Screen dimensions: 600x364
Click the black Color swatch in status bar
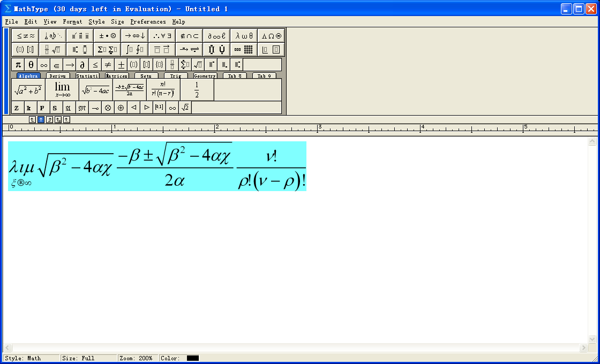click(193, 358)
